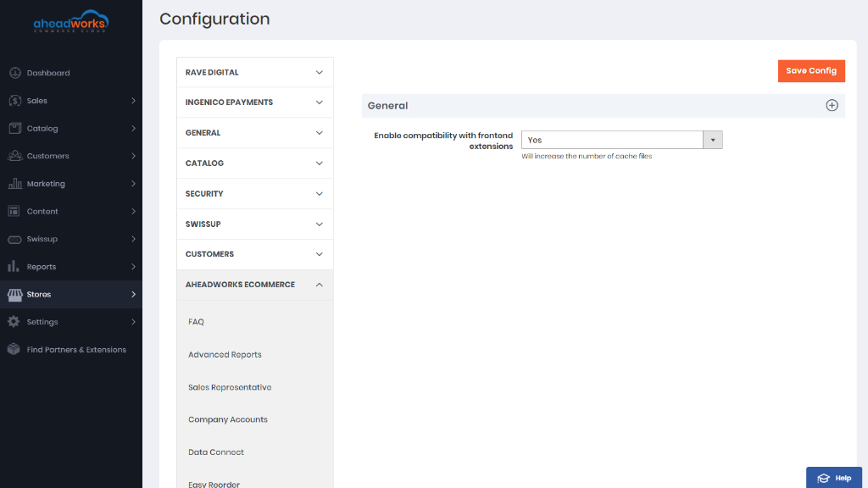868x488 pixels.
Task: Open the Dashboard menu item
Action: click(x=71, y=73)
